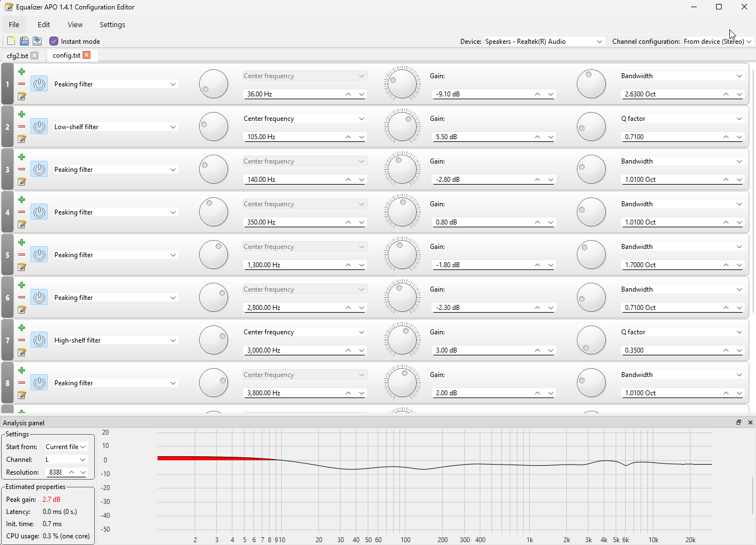This screenshot has height=545, width=756.
Task: Edit filter 7 as text
Action: point(22,352)
